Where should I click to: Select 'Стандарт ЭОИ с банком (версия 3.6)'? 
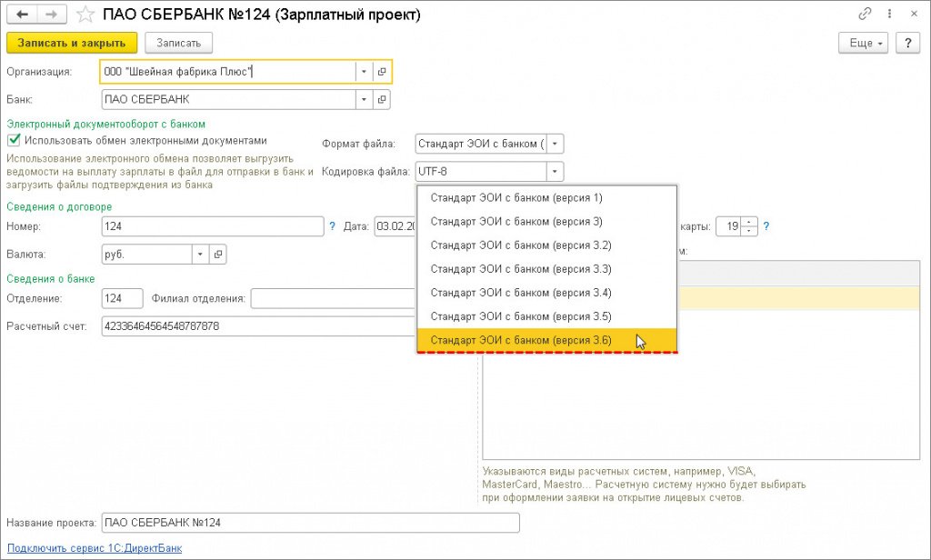pos(521,340)
